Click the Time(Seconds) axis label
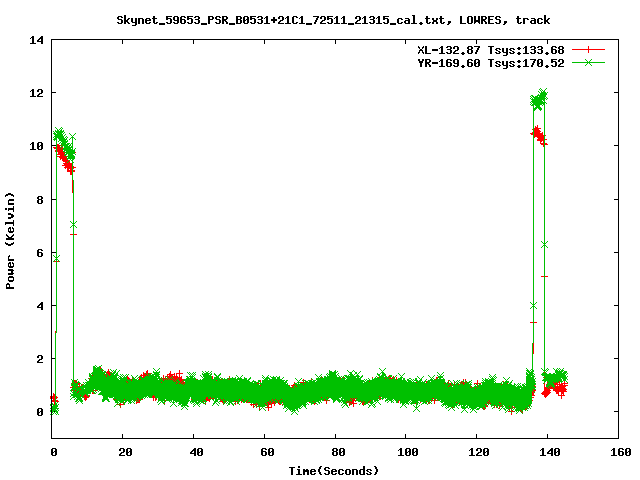 (x=333, y=471)
